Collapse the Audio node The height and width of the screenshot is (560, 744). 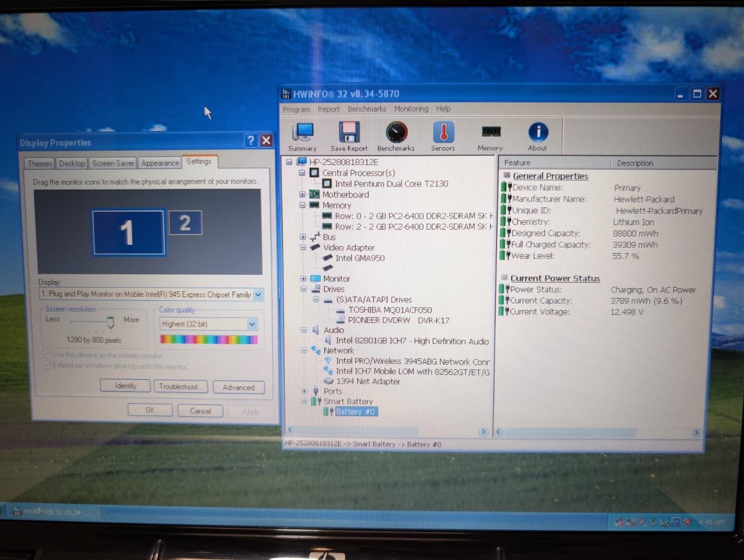pos(304,330)
